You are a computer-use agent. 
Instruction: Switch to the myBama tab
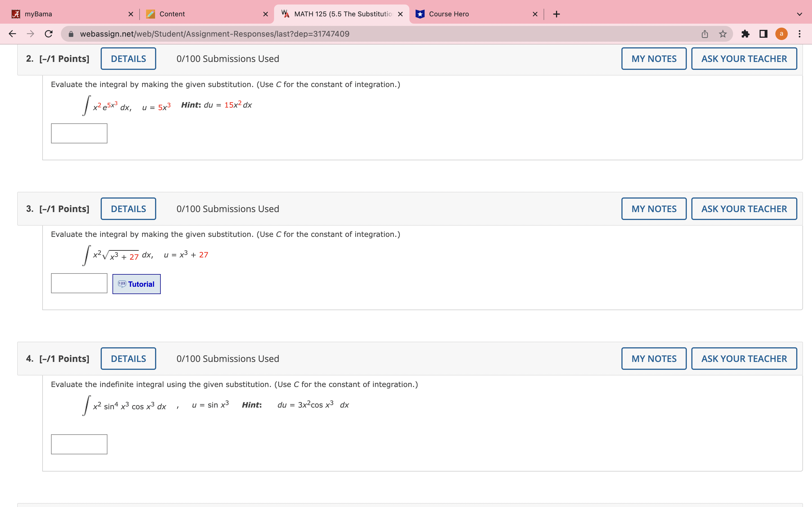tap(67, 14)
